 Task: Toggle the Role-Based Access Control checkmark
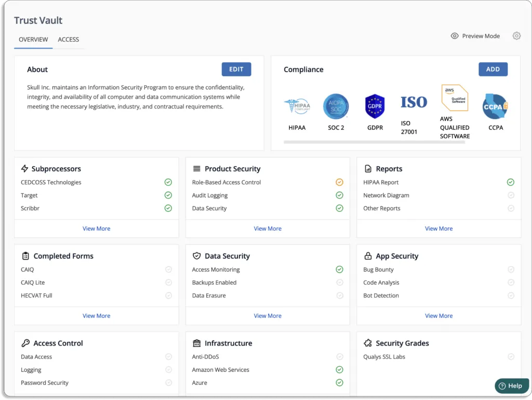tap(339, 182)
